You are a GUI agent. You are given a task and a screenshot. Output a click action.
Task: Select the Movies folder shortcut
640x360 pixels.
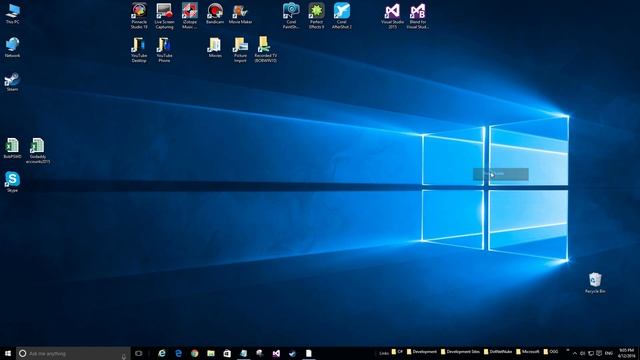pos(215,47)
